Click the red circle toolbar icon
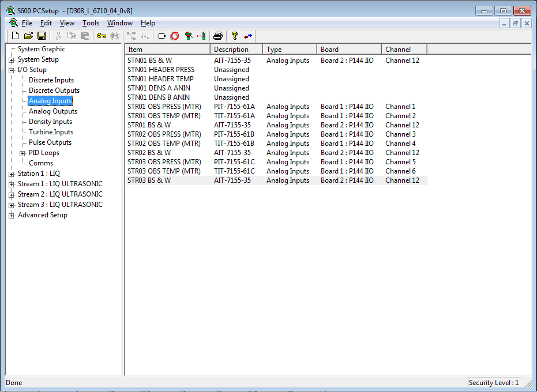The width and height of the screenshot is (537, 392). pyautogui.click(x=175, y=36)
